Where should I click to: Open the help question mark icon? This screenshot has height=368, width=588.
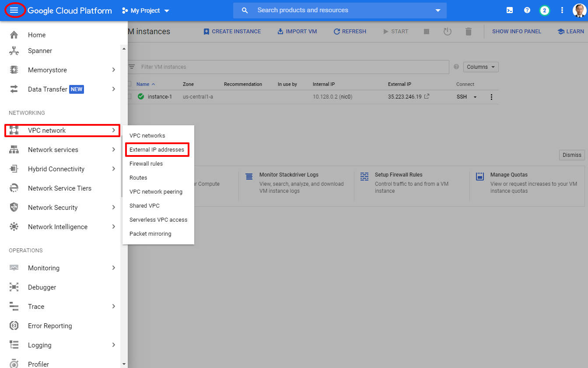tap(527, 10)
